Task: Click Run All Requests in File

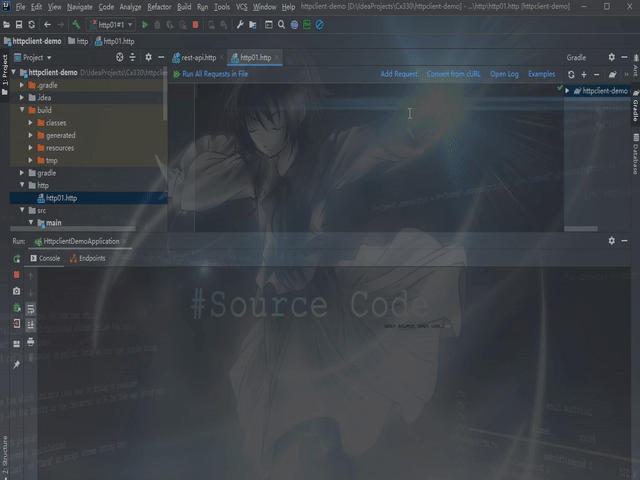Action: 210,74
